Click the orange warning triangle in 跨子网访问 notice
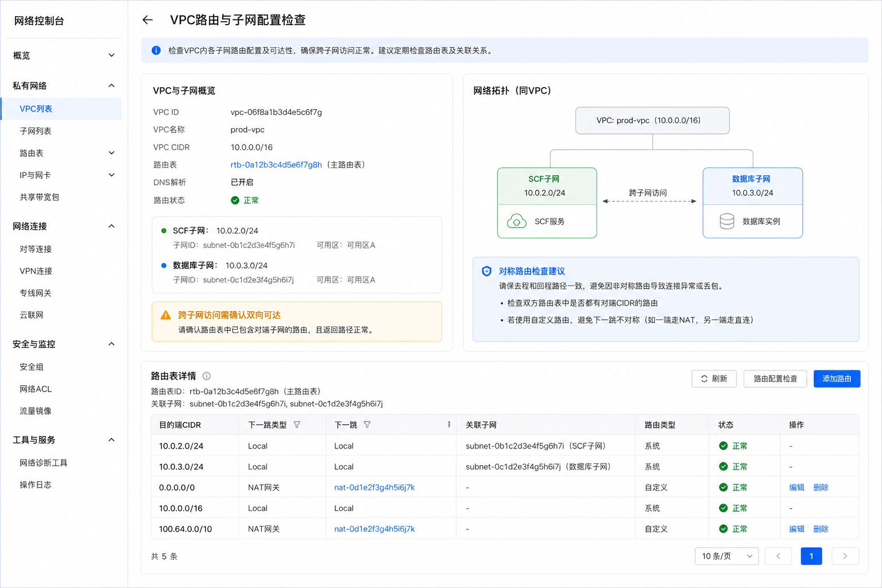882x588 pixels. click(x=166, y=315)
